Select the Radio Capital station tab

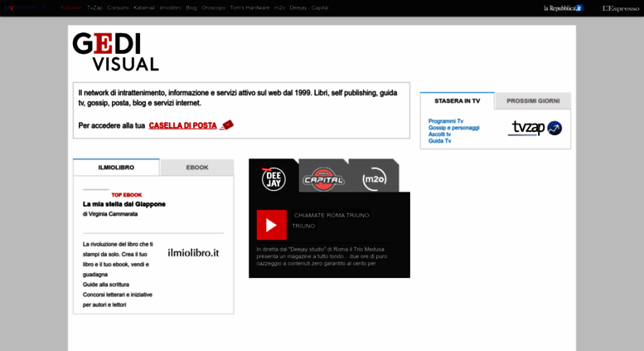click(x=323, y=178)
